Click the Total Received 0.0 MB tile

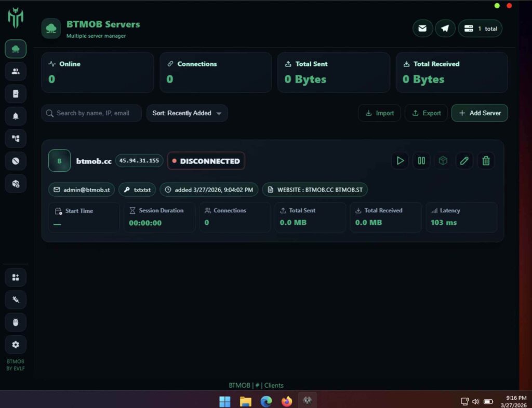(x=386, y=217)
